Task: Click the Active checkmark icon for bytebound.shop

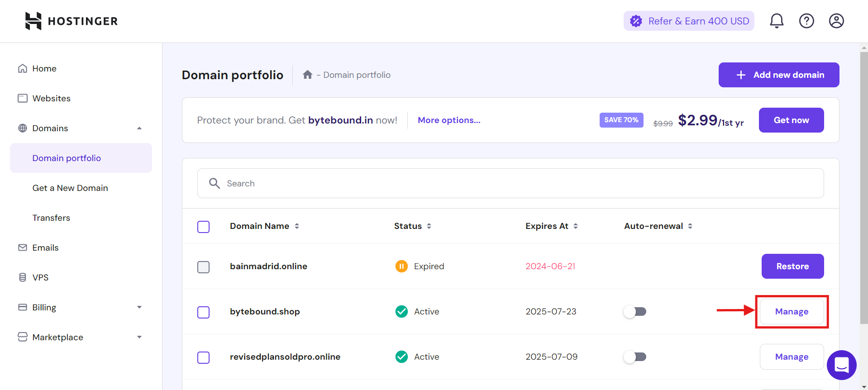Action: pos(401,311)
